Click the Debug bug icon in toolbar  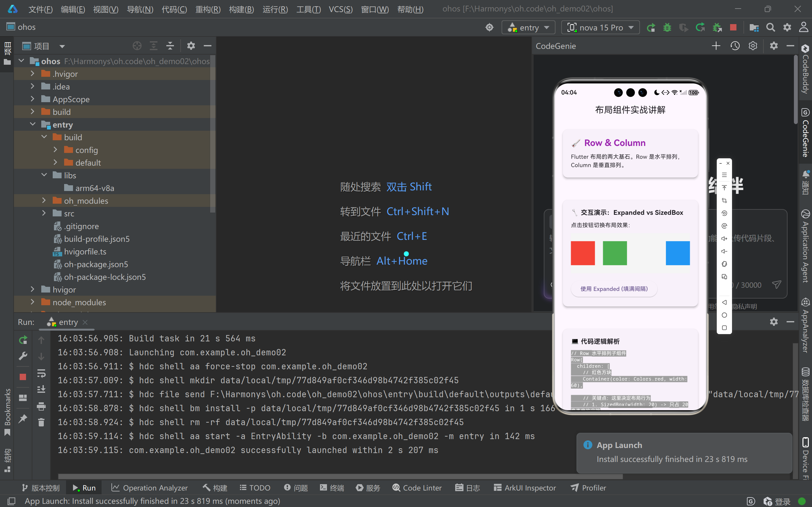click(x=667, y=28)
